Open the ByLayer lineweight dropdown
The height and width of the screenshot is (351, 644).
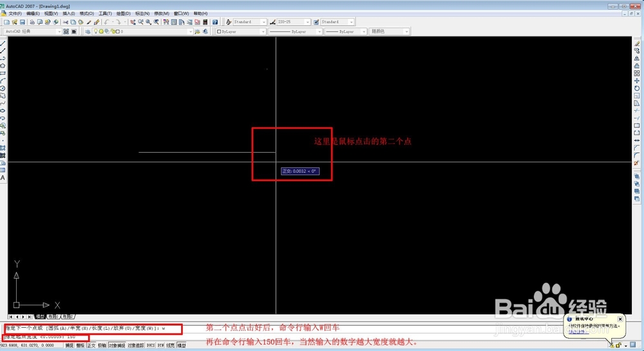[x=364, y=31]
